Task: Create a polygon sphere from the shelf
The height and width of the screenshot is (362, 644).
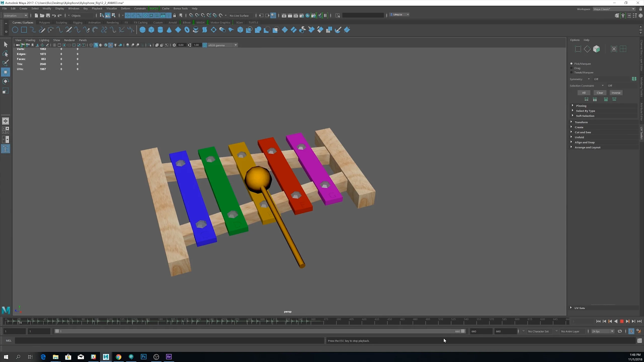Action: [x=142, y=30]
